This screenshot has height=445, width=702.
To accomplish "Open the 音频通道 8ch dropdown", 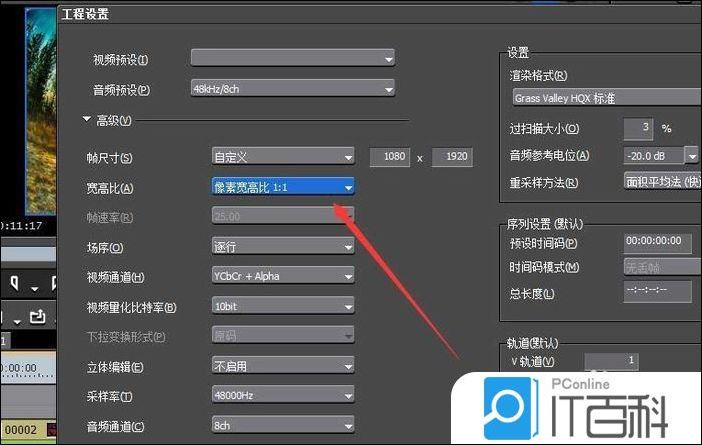I will tap(283, 425).
